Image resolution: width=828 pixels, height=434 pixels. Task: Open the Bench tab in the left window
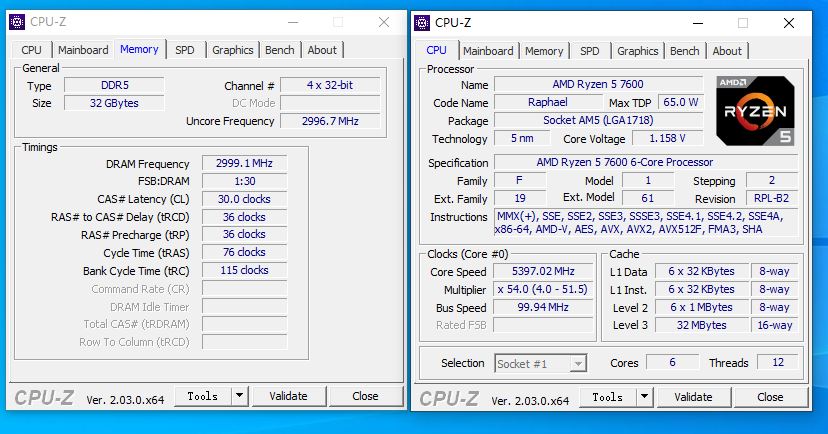pyautogui.click(x=280, y=50)
